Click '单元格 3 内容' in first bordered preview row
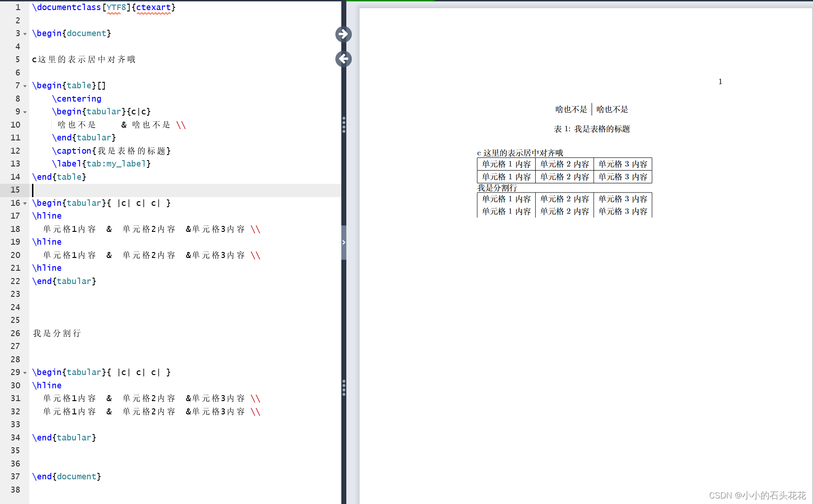The width and height of the screenshot is (813, 504). (x=623, y=164)
